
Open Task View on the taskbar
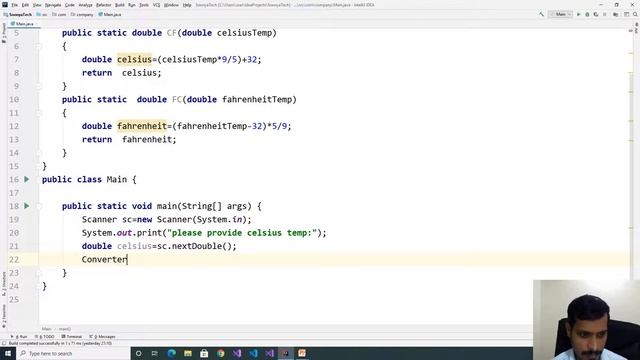coord(155,353)
